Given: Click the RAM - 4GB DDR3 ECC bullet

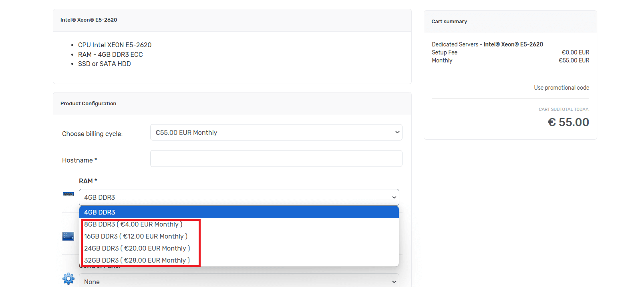Looking at the screenshot, I should 110,54.
